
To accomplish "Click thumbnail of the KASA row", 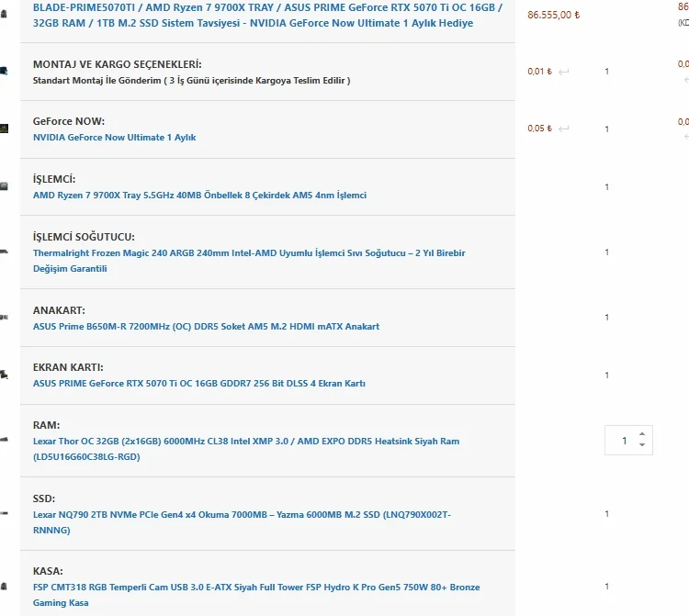I will 4,586.
